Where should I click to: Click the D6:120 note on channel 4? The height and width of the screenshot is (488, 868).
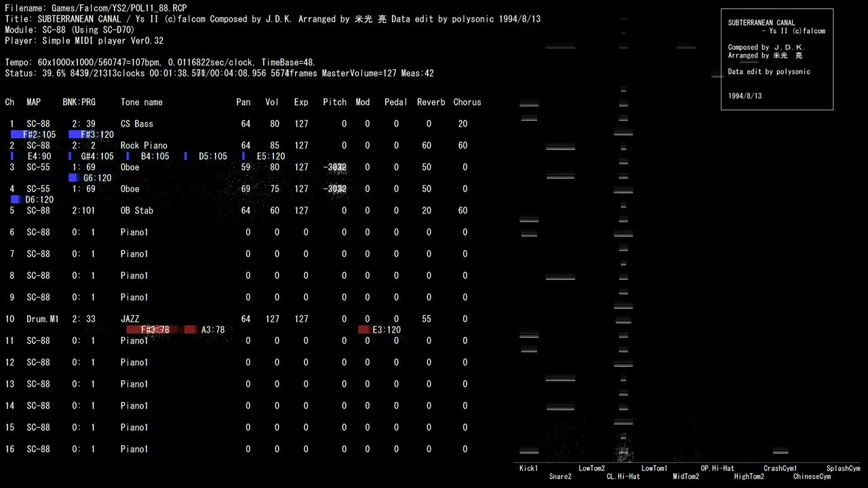[x=33, y=199]
